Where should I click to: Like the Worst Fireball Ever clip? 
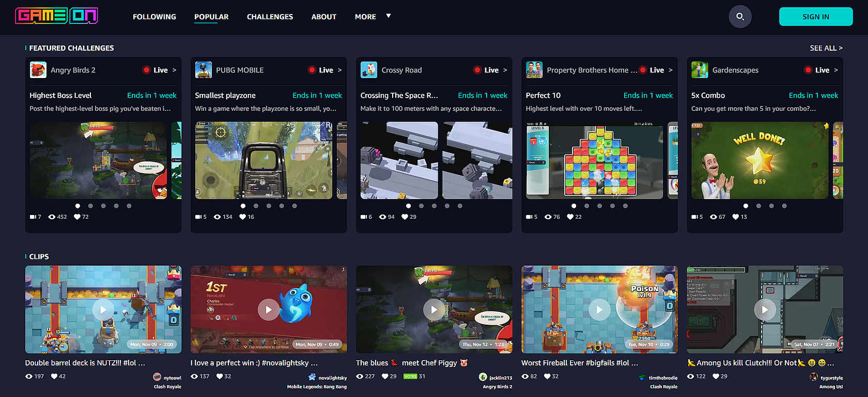tap(547, 376)
